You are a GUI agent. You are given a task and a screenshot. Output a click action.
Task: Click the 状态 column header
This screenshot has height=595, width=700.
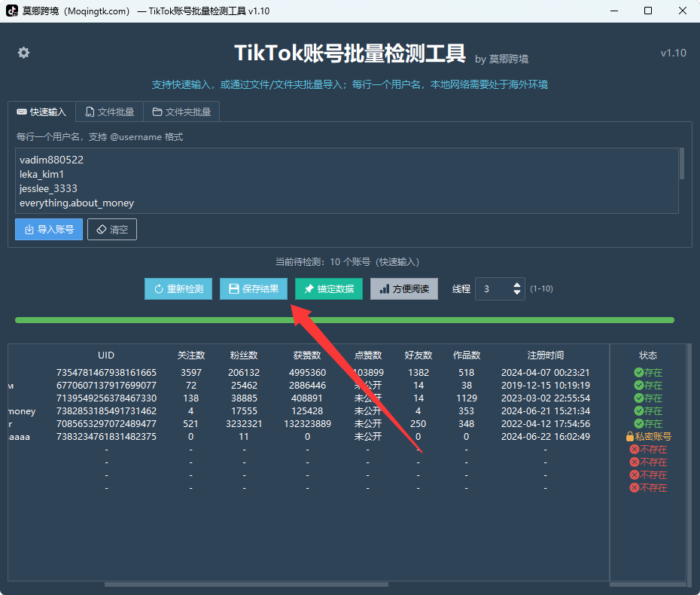[648, 355]
